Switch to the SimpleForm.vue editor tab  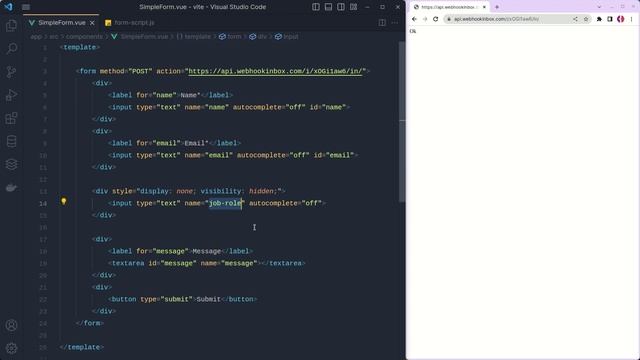[x=62, y=23]
